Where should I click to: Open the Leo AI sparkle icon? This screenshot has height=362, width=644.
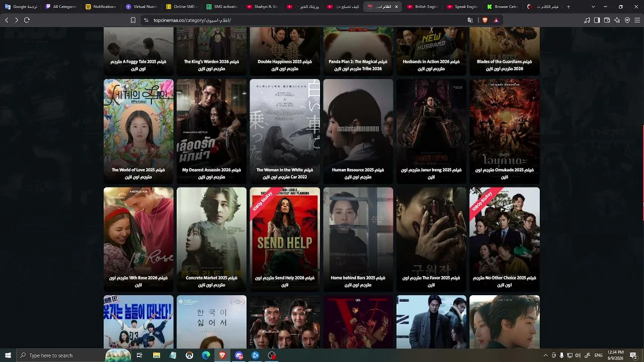point(617,20)
